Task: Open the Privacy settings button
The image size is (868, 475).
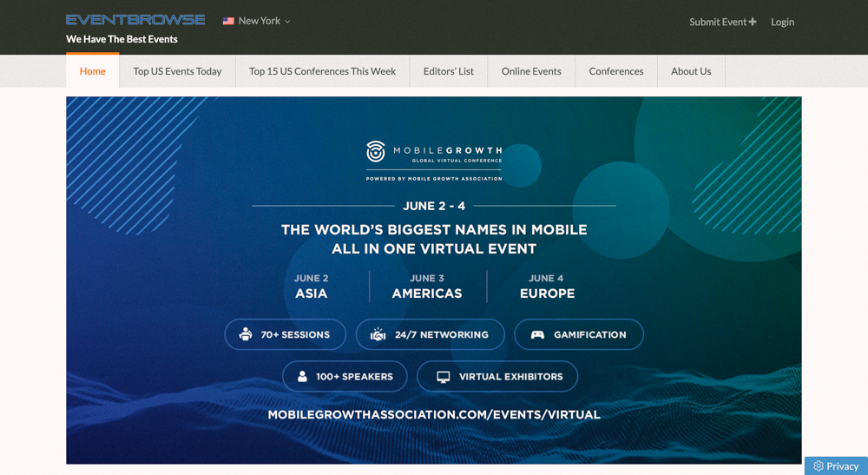Action: [x=836, y=466]
